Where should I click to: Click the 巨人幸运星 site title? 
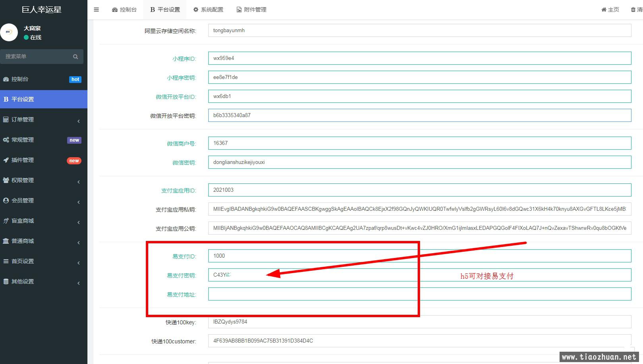[42, 10]
